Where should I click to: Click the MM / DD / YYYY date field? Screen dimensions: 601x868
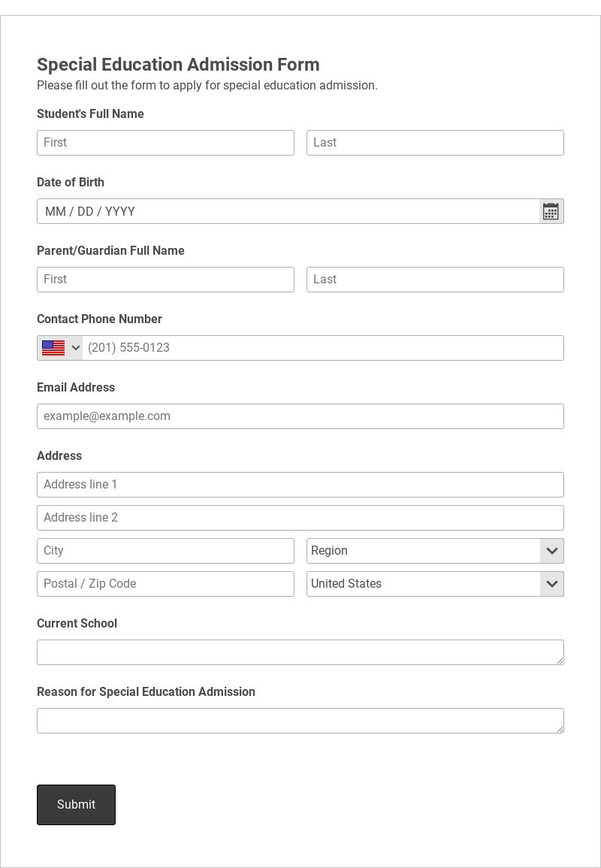288,211
